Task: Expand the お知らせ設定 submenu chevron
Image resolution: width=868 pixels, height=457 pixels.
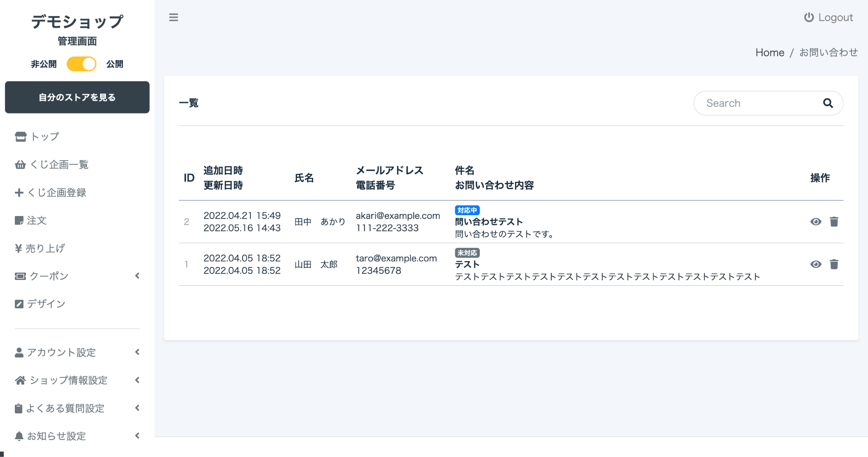Action: click(x=137, y=435)
